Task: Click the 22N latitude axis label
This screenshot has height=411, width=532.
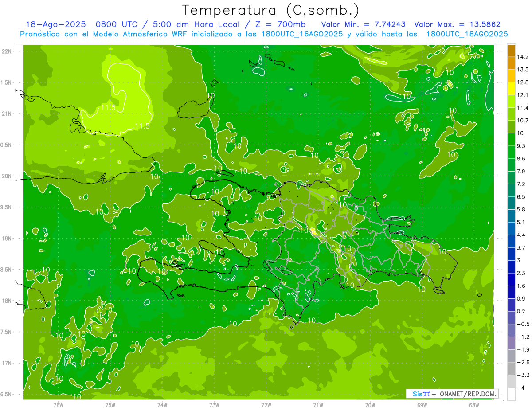Action: [7, 51]
